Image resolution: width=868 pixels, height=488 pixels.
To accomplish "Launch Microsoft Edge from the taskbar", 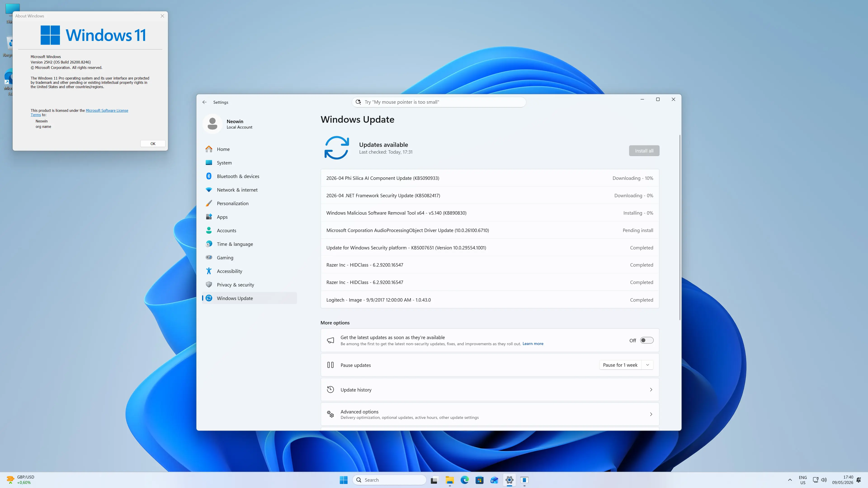I will (465, 480).
